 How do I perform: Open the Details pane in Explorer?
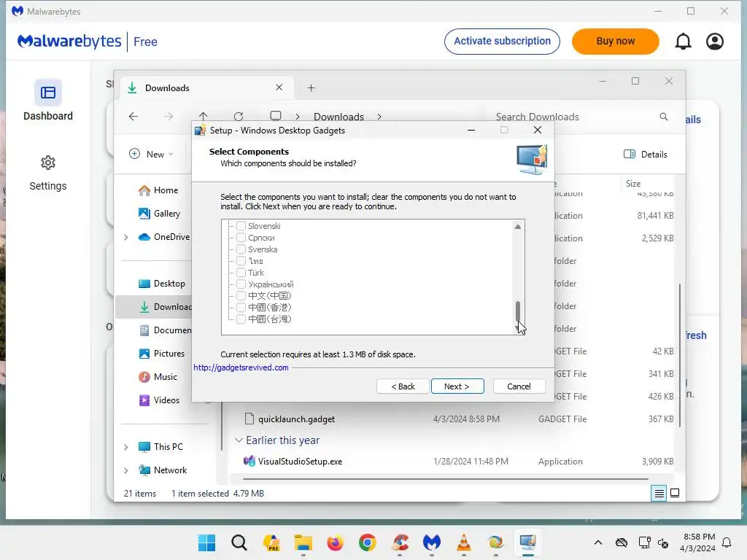646,155
